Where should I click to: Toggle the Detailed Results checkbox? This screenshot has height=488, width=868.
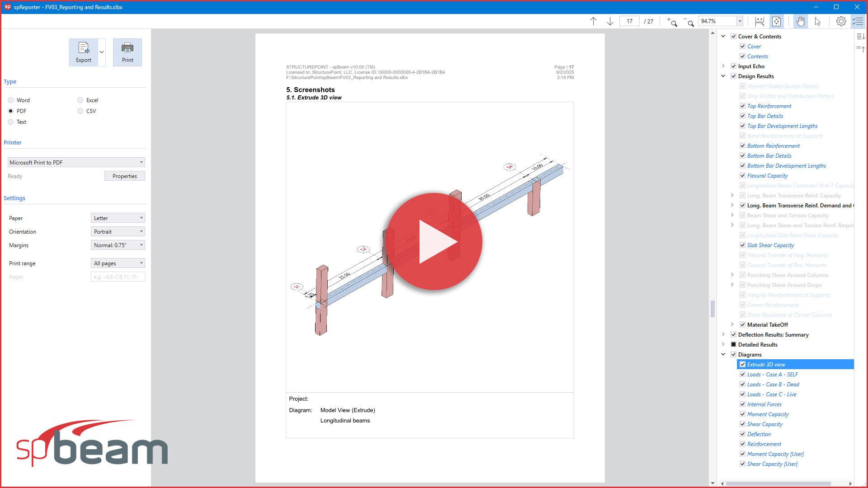733,345
